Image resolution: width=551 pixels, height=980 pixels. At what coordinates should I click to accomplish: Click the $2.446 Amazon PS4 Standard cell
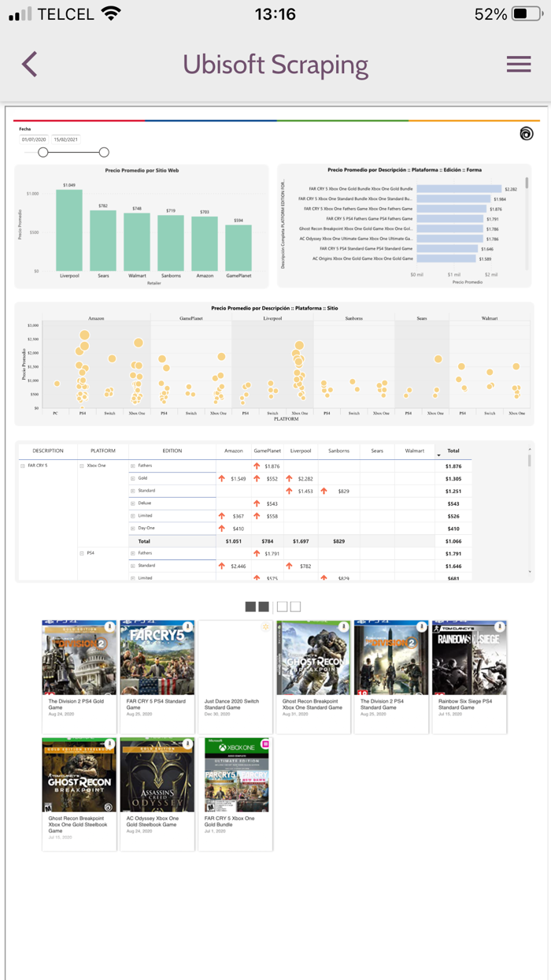pyautogui.click(x=238, y=566)
